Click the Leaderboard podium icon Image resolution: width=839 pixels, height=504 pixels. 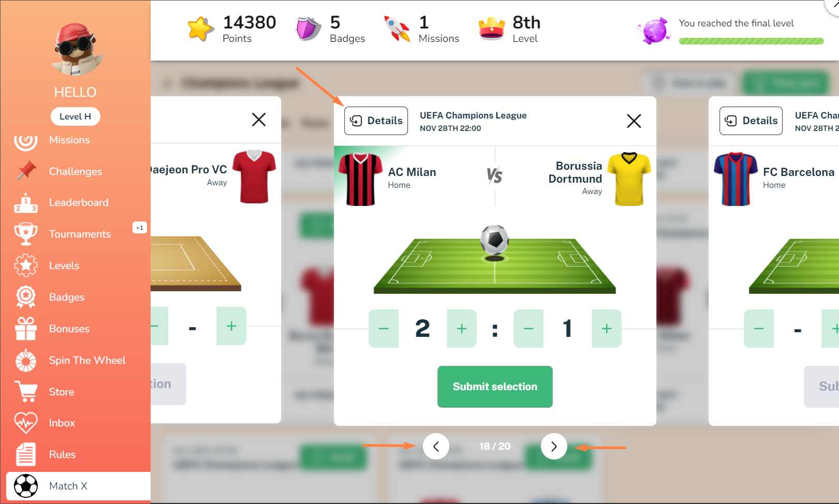tap(26, 203)
